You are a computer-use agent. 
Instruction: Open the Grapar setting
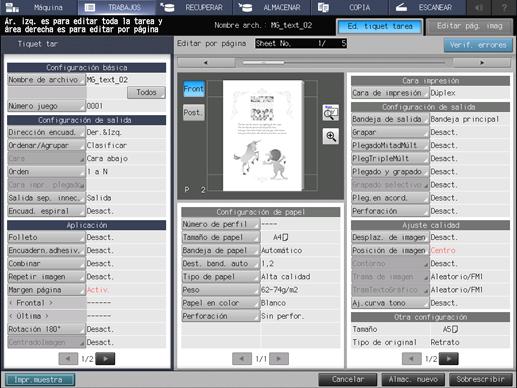pyautogui.click(x=390, y=132)
